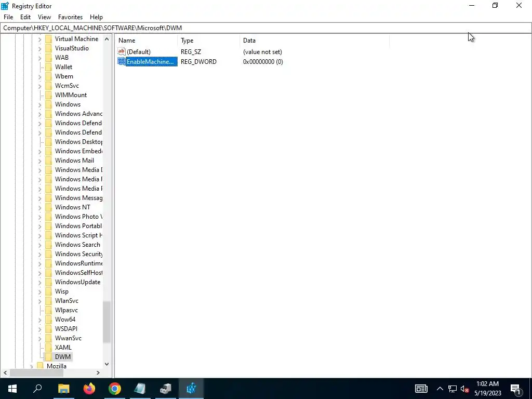
Task: Click the horizontal scroll left arrow
Action: click(x=5, y=373)
